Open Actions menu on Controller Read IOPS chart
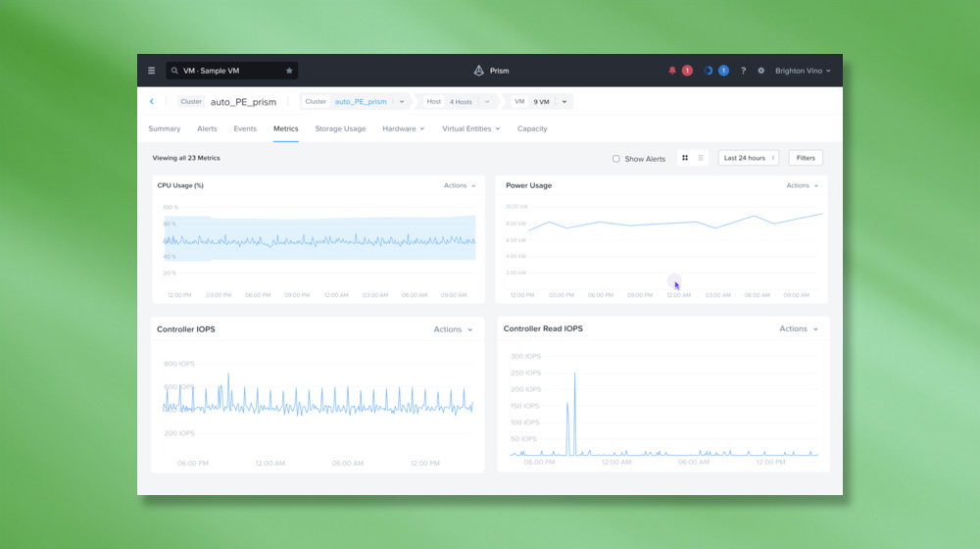The image size is (980, 549). (798, 329)
